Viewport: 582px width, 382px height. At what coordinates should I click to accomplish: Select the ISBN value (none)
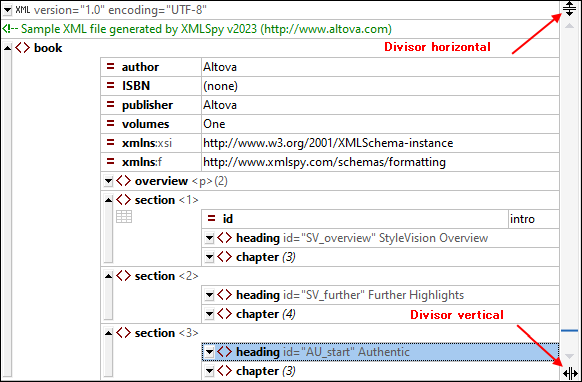[x=220, y=86]
